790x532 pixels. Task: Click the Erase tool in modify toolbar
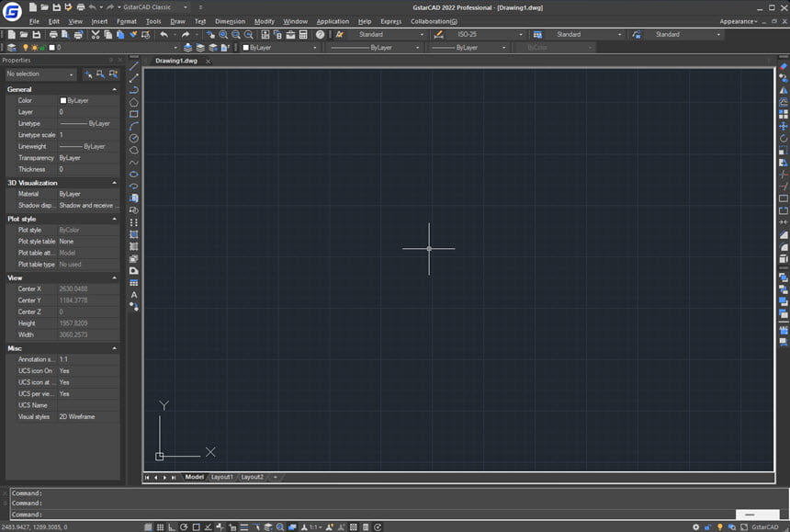point(784,66)
